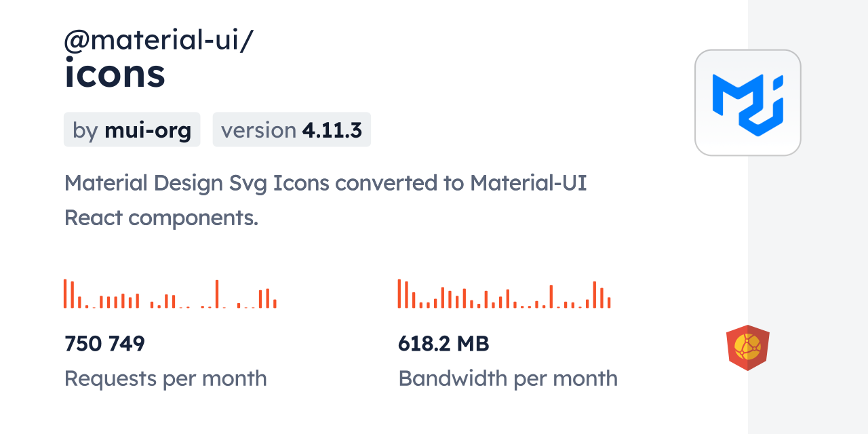Click the first bar of the bandwidth chart
This screenshot has width=868, height=434.
click(399, 294)
